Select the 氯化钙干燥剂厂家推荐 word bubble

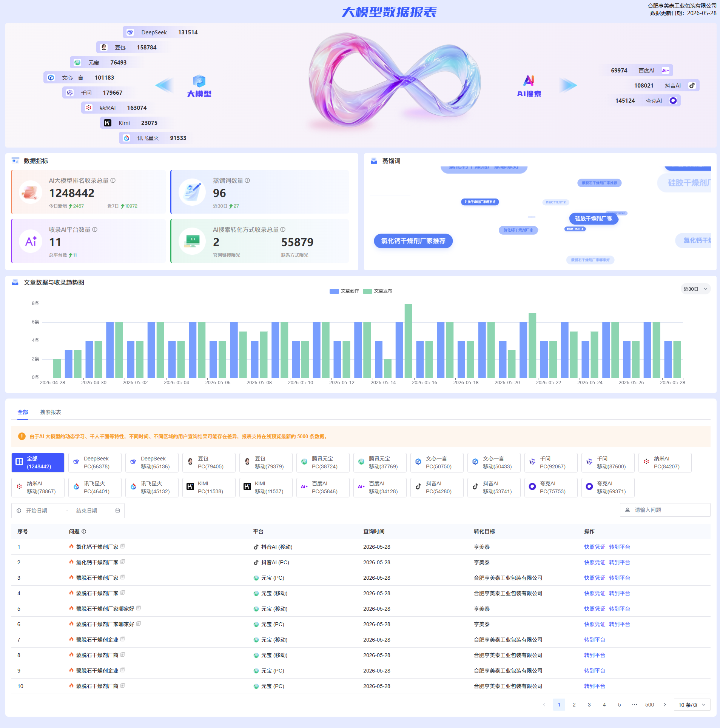(413, 241)
